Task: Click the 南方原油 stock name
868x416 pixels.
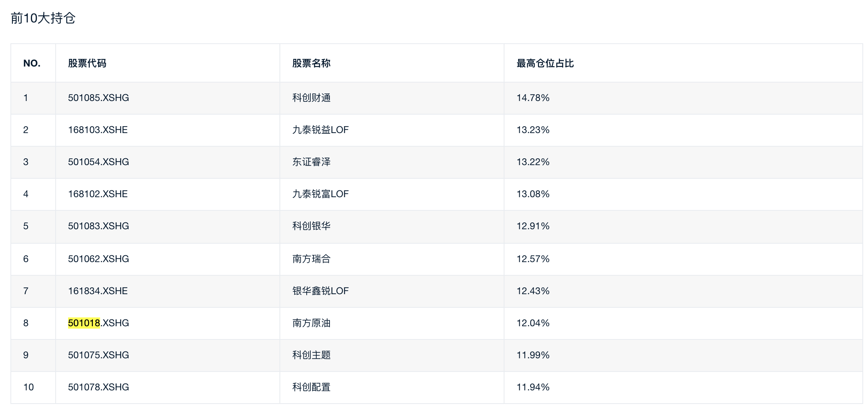Action: [311, 323]
